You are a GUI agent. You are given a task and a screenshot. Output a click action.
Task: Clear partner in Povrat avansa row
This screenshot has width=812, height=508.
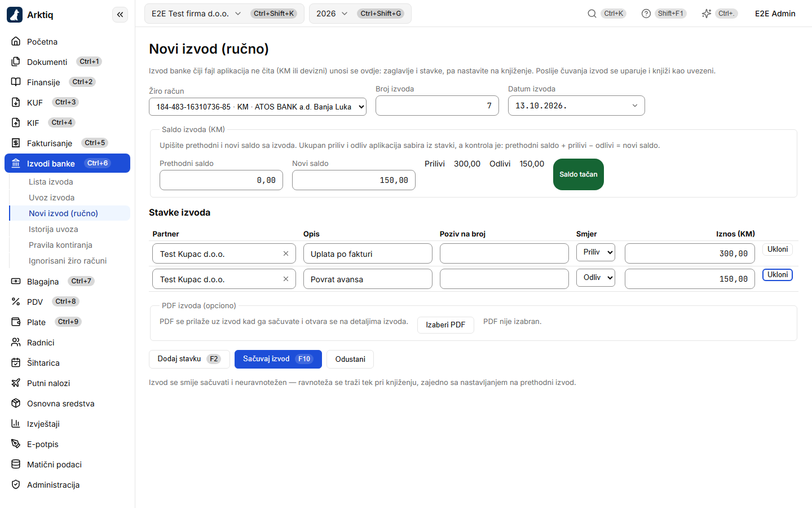click(286, 279)
